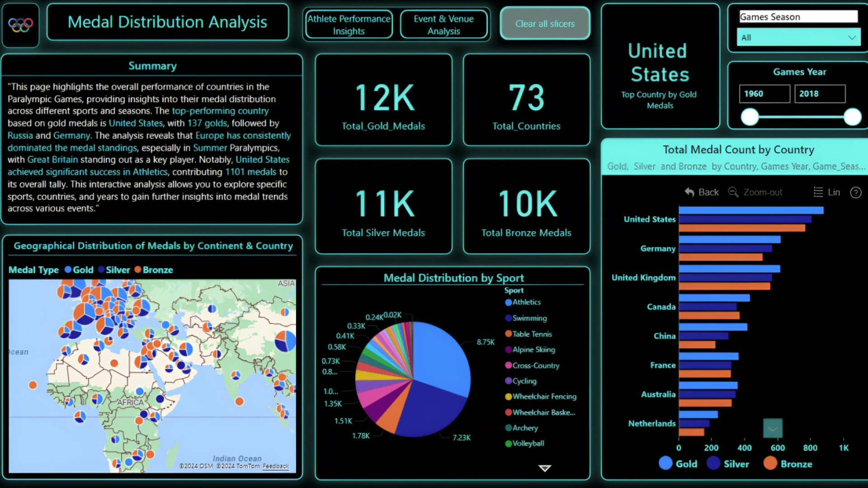Image resolution: width=868 pixels, height=488 pixels.
Task: Click the Australia axis label
Action: (x=658, y=394)
